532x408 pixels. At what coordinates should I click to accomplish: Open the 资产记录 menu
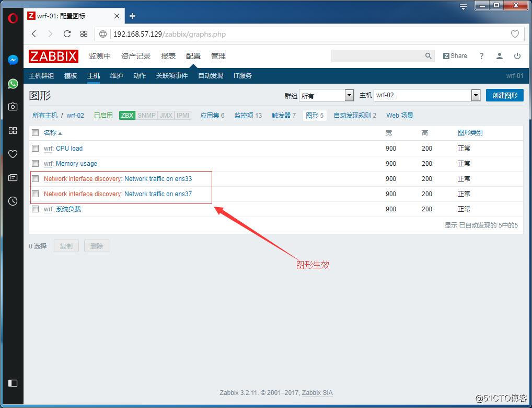click(136, 56)
